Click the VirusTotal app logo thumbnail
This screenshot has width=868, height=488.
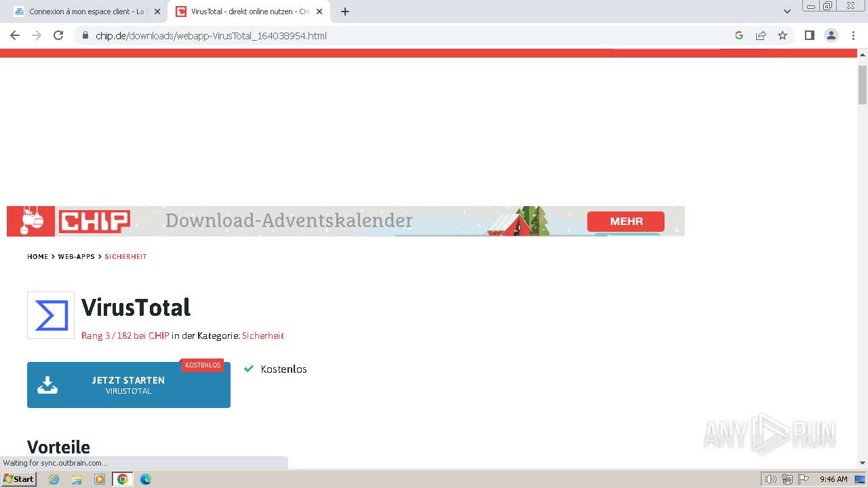51,315
